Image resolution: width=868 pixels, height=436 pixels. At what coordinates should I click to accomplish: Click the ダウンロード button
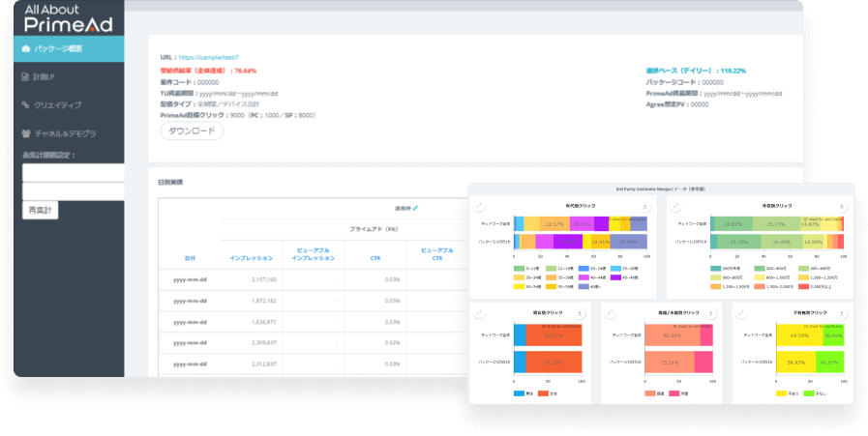[x=192, y=131]
